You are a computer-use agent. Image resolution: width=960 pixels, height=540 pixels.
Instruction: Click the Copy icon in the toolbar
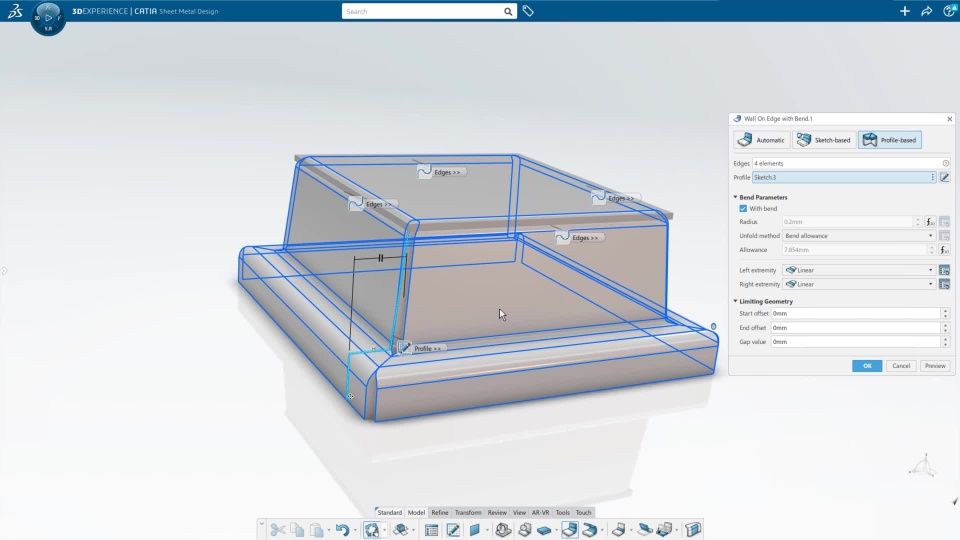297,530
